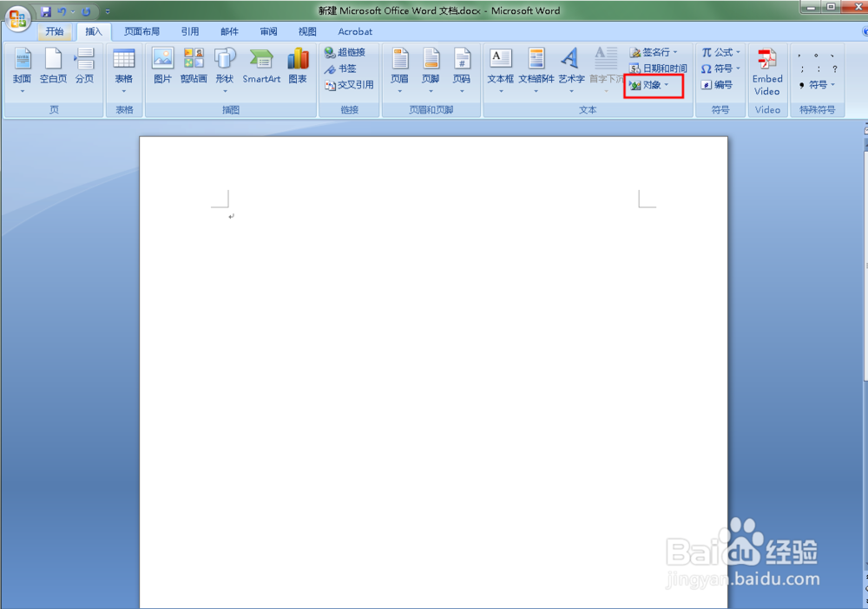Screen dimensions: 868x609
Task: Click the vertical scrollbar on the right
Action: coord(863,260)
